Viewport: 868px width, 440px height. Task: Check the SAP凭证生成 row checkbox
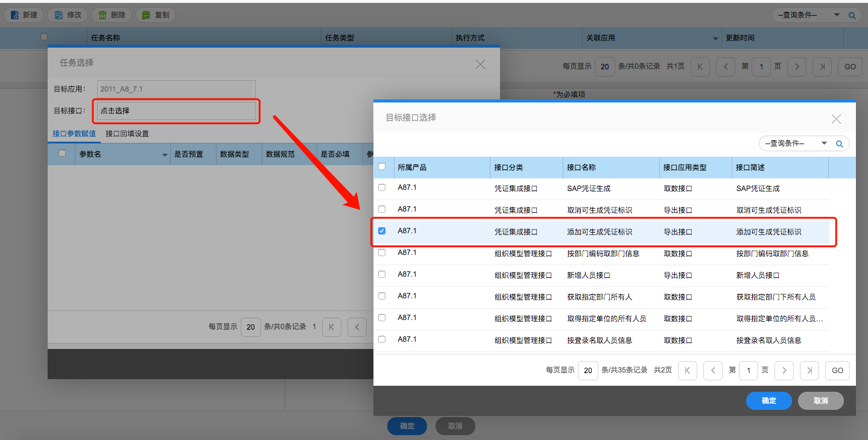point(382,187)
